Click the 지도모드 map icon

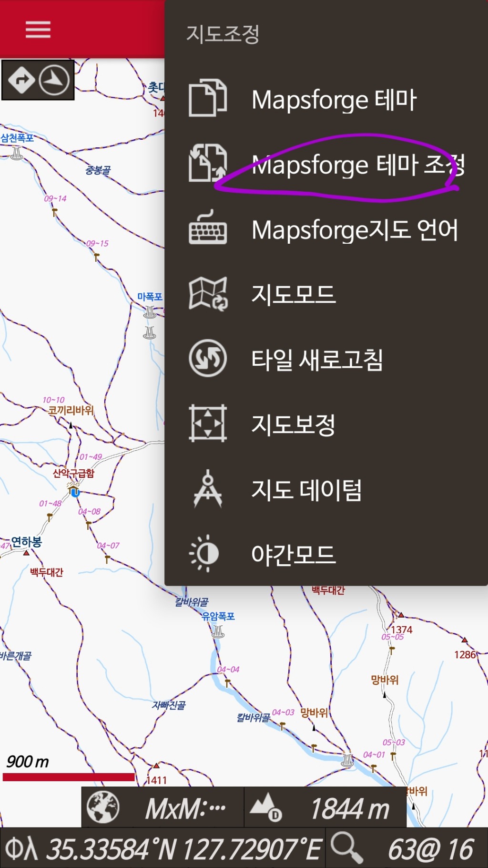208,294
